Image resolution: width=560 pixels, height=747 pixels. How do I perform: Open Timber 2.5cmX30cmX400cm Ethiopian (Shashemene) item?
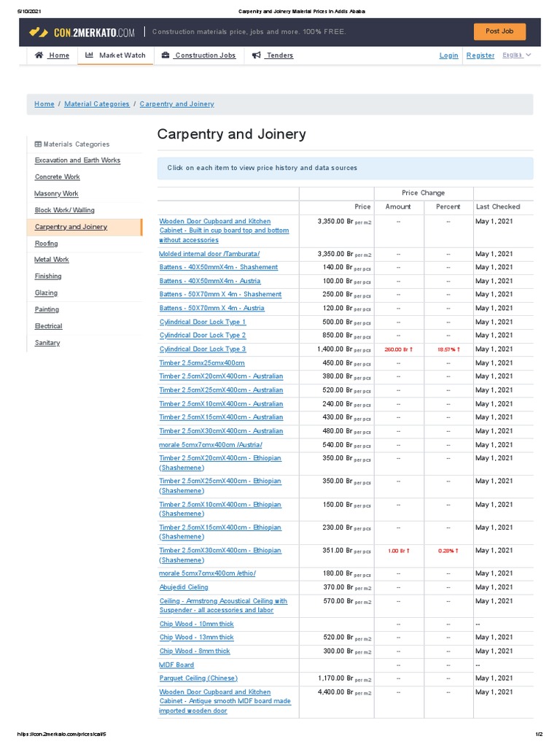[220, 555]
